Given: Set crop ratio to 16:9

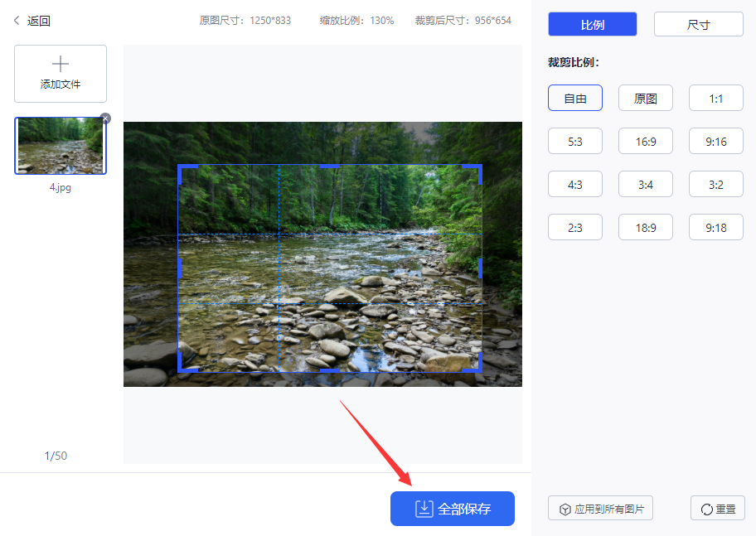Looking at the screenshot, I should (646, 141).
